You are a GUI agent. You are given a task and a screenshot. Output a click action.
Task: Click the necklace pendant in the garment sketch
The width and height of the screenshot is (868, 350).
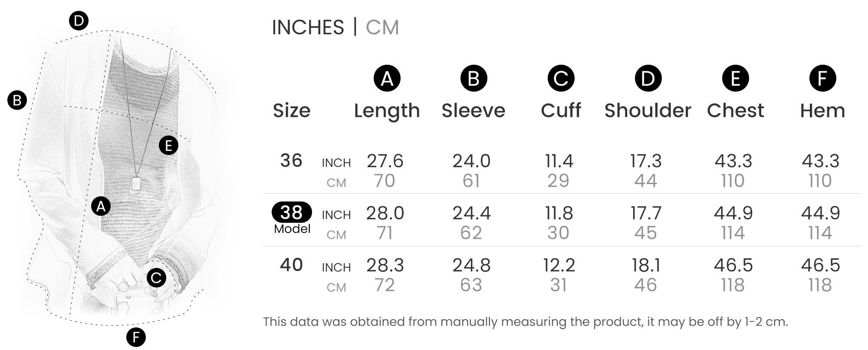pos(136,183)
